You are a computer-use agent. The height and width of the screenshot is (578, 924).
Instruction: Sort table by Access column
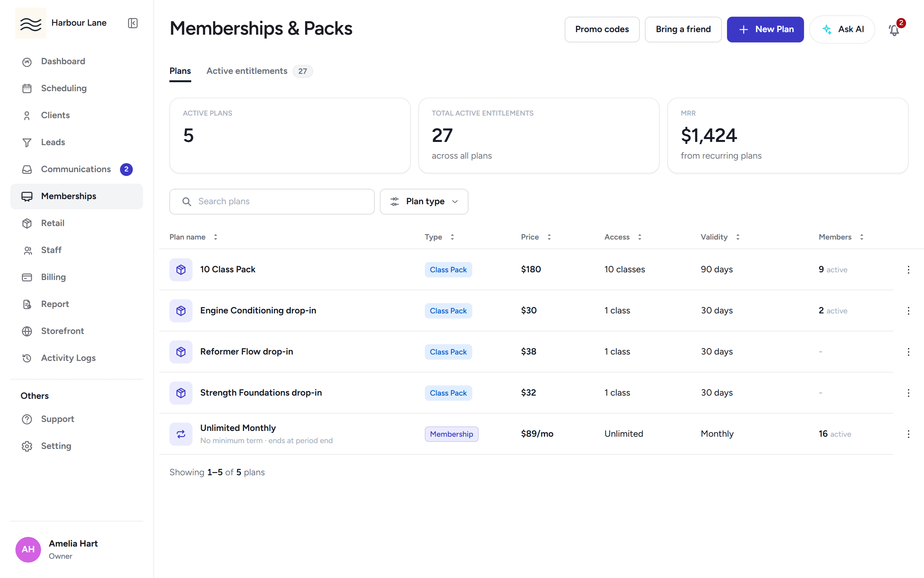pos(623,237)
